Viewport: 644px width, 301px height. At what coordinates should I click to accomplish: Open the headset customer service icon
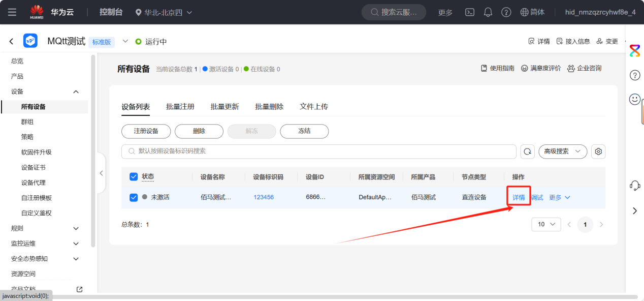pos(634,186)
